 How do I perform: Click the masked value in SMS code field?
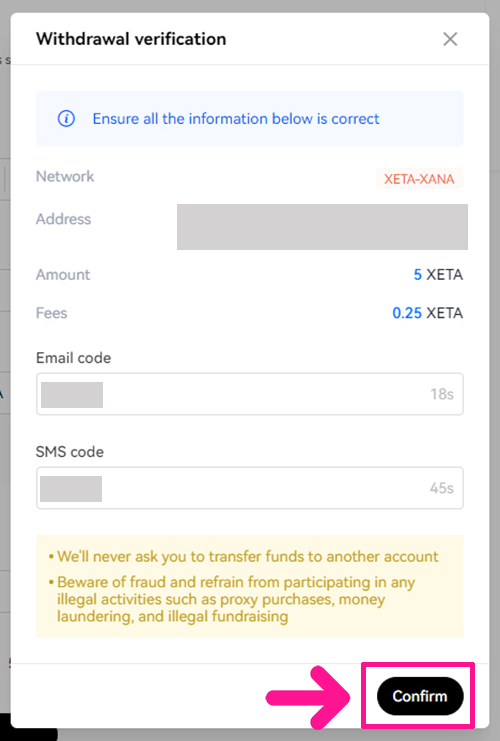click(x=71, y=489)
